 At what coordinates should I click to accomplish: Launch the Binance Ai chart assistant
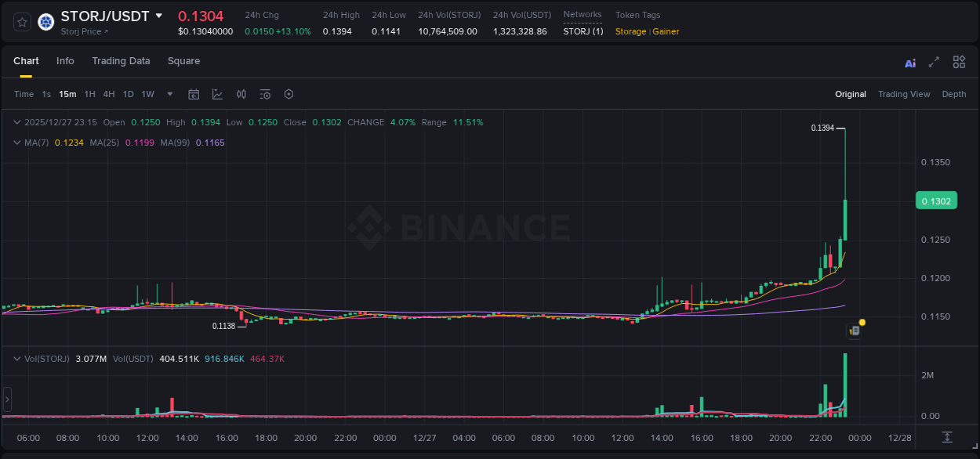pyautogui.click(x=909, y=61)
